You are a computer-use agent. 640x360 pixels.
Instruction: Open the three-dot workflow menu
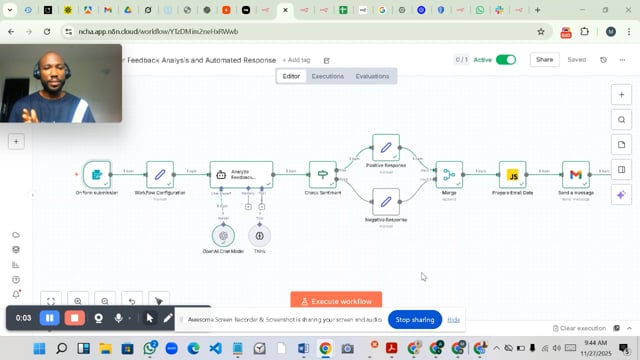point(622,60)
